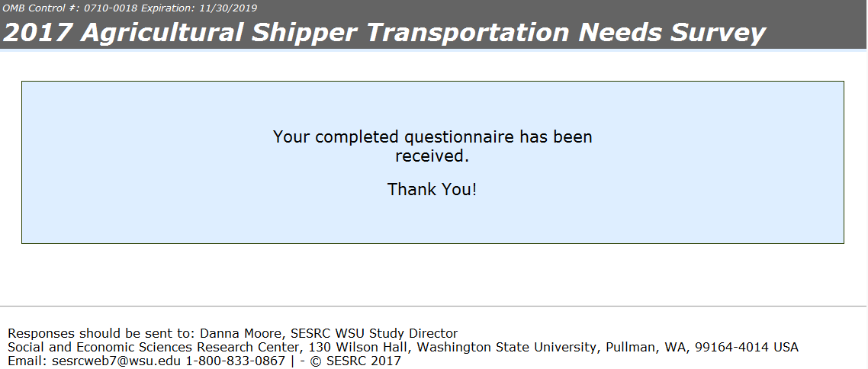Viewport: 868px width, 369px height.
Task: Click the completed questionnaire received message
Action: tap(432, 146)
